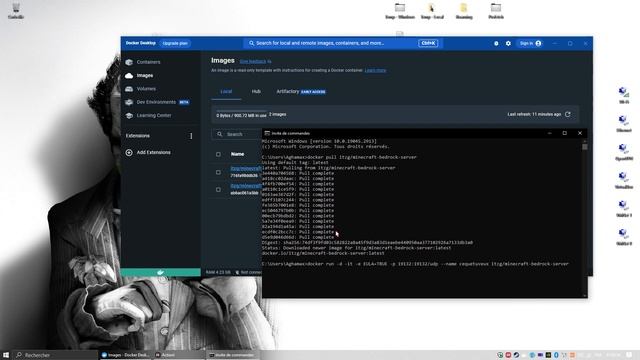Focus the taskbar Rechercher search box
This screenshot has width=640, height=360.
[x=56, y=355]
